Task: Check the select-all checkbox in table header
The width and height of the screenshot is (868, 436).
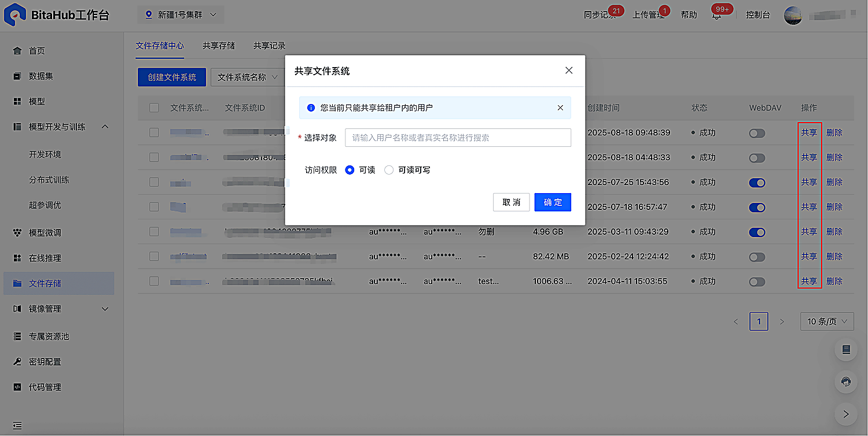Action: (154, 108)
